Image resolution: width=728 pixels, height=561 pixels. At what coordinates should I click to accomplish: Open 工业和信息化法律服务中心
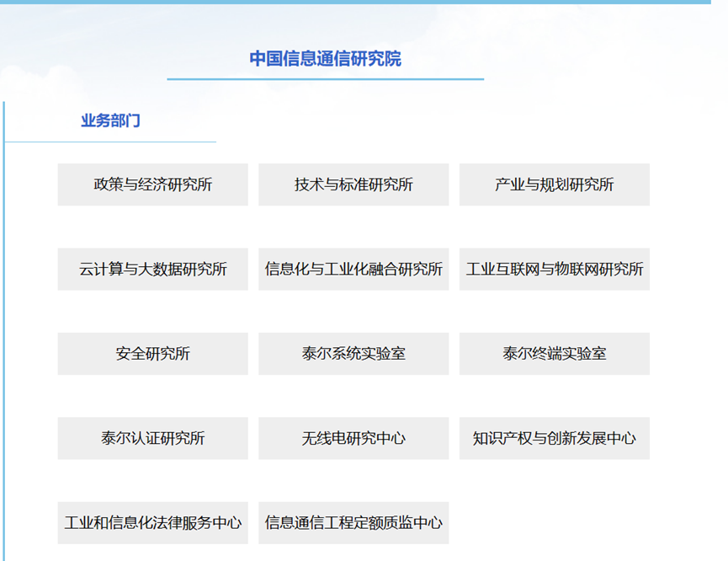152,522
